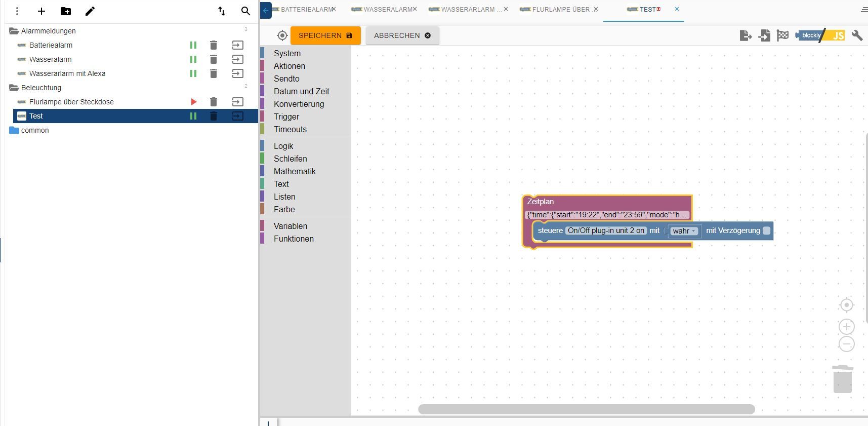Screen dimensions: 868x426
Task: Center the workspace using crosshair icon beside Speichern
Action: [282, 35]
